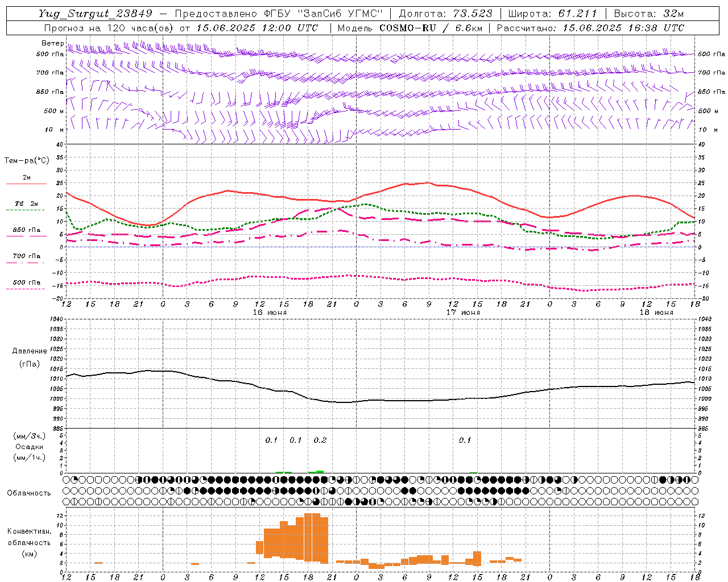
Task: Click the "850 гПа" dashed temperature legend entry
Action: pyautogui.click(x=27, y=232)
